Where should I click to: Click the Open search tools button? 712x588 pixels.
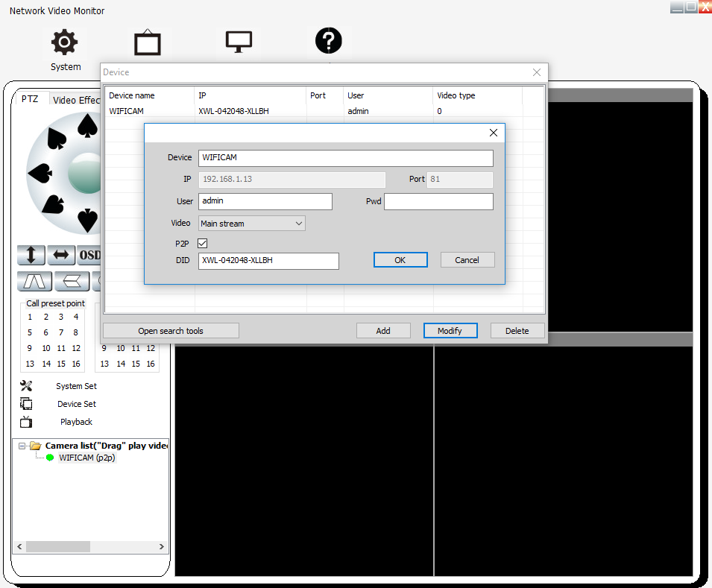[x=171, y=331]
